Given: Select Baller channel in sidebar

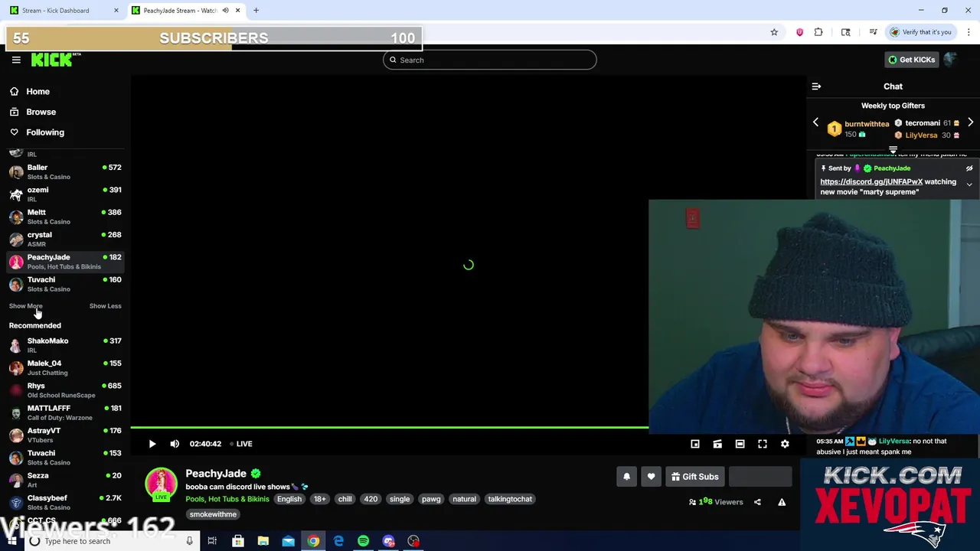Looking at the screenshot, I should click(65, 171).
